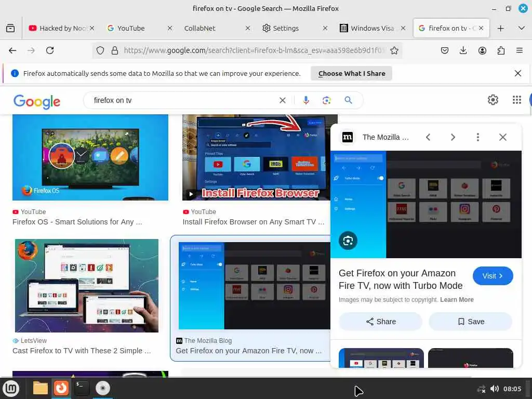
Task: Switch to the CollabNet tab
Action: (x=212, y=28)
